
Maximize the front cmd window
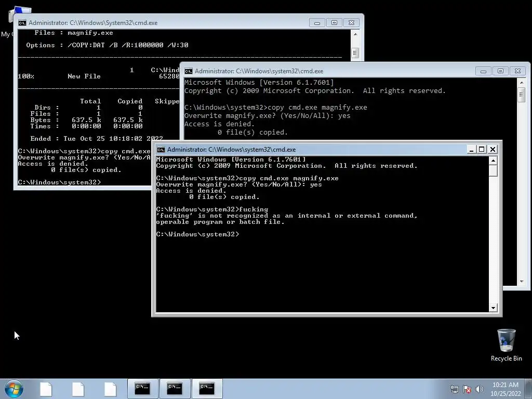tap(482, 149)
